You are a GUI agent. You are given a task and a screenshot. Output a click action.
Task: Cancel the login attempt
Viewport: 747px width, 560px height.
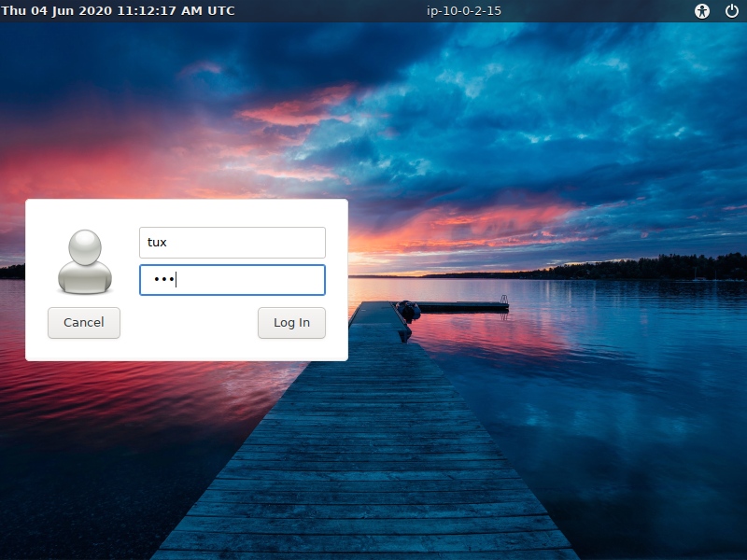coord(84,323)
